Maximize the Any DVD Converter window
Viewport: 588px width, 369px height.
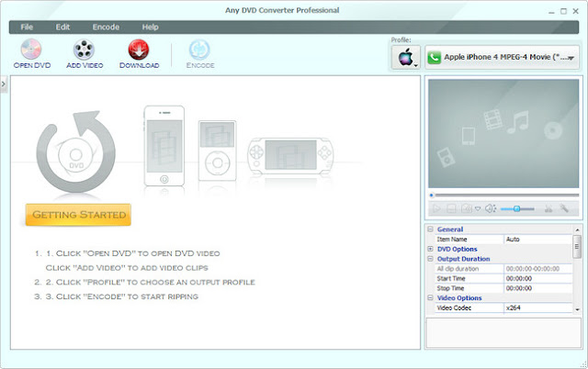[563, 11]
